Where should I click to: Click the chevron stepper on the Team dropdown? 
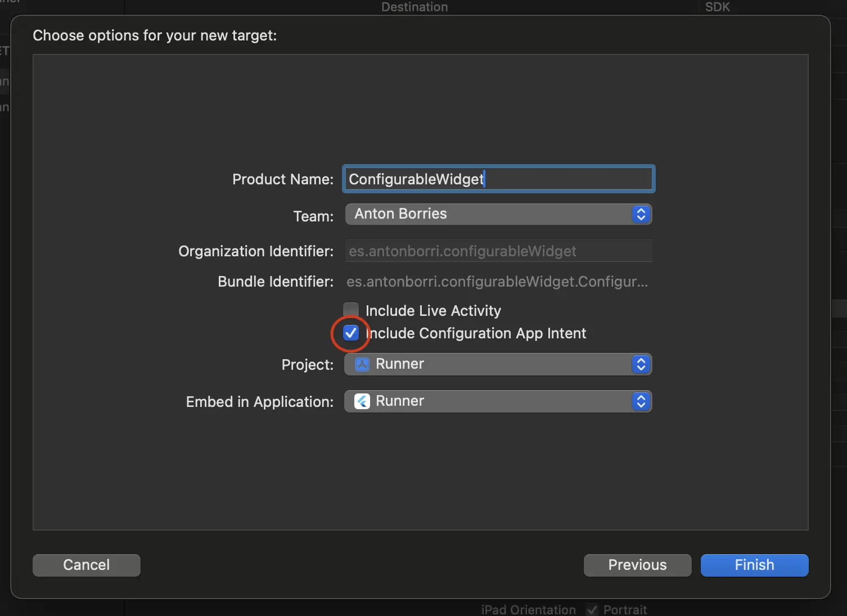point(641,214)
